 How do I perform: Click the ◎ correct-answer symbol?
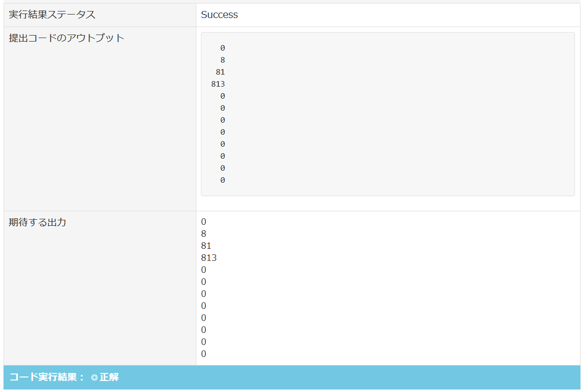click(94, 377)
